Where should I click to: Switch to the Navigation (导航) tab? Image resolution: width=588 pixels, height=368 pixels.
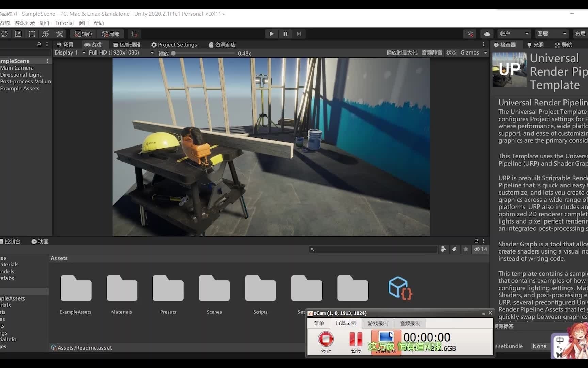tap(563, 45)
